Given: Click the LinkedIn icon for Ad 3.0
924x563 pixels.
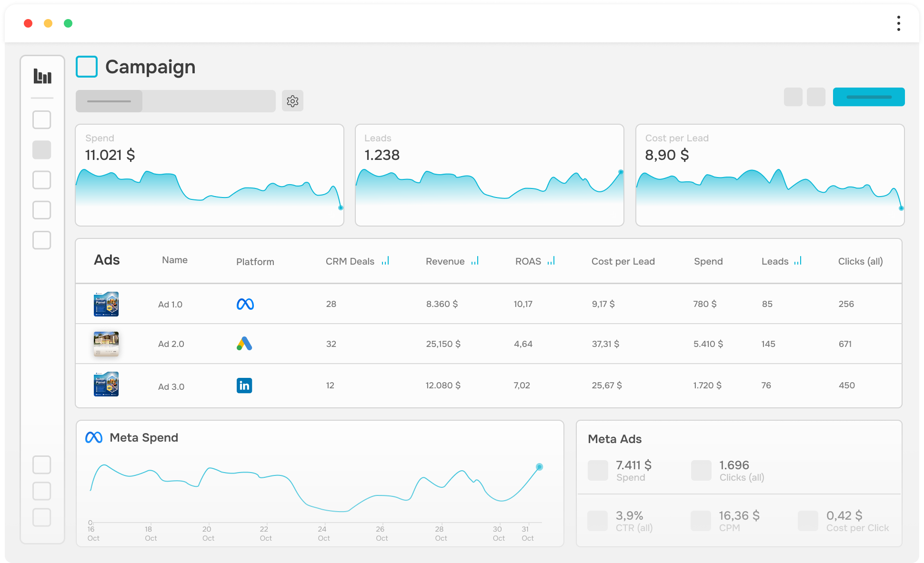Looking at the screenshot, I should point(244,385).
